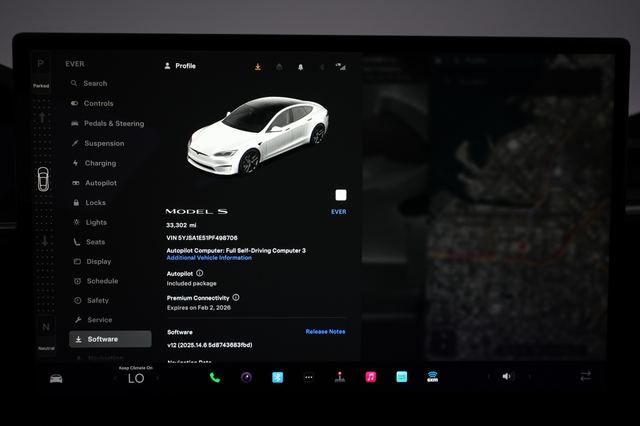Image resolution: width=640 pixels, height=426 pixels.
Task: Select Park gear P
Action: pyautogui.click(x=41, y=64)
